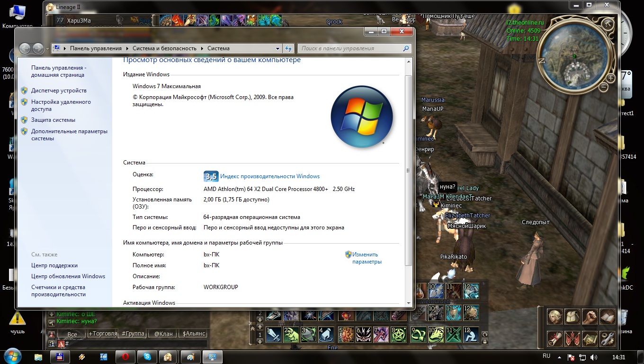Use skill slot 2 green claw on hotbar
The width and height of the screenshot is (644, 364).
click(291, 335)
